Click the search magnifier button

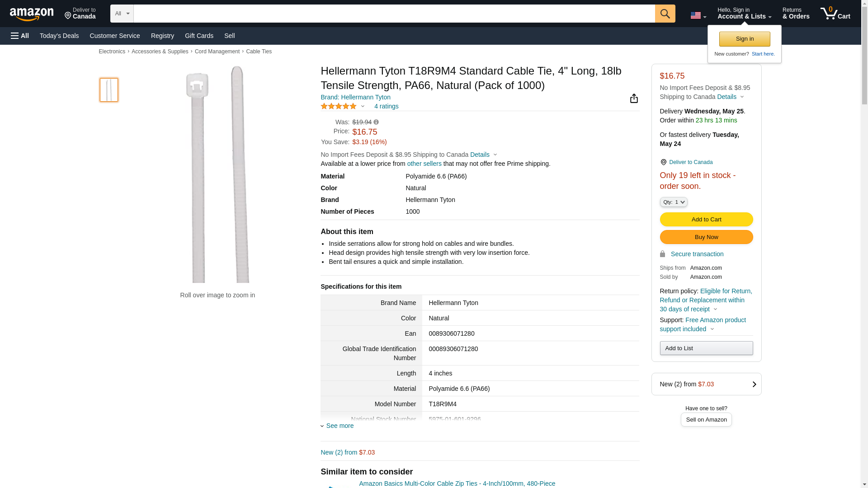click(665, 14)
